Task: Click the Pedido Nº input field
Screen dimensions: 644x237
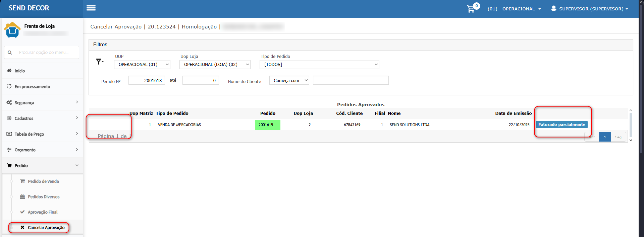Action: coord(147,81)
